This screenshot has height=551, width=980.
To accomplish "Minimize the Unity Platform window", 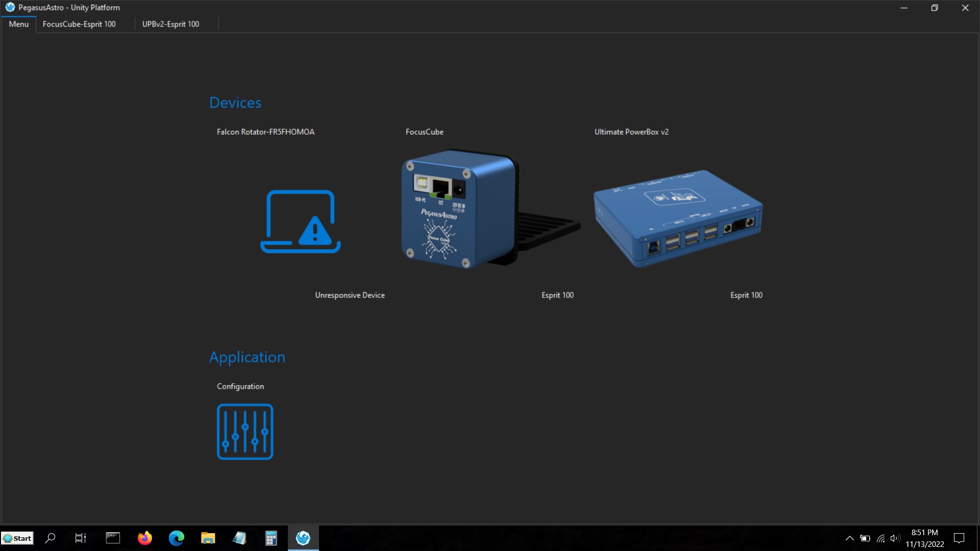I will 904,8.
